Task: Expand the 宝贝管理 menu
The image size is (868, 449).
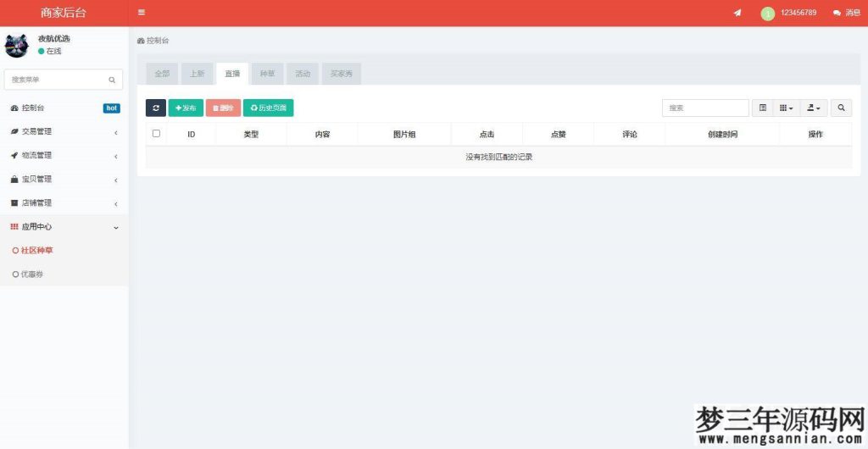Action: (64, 179)
